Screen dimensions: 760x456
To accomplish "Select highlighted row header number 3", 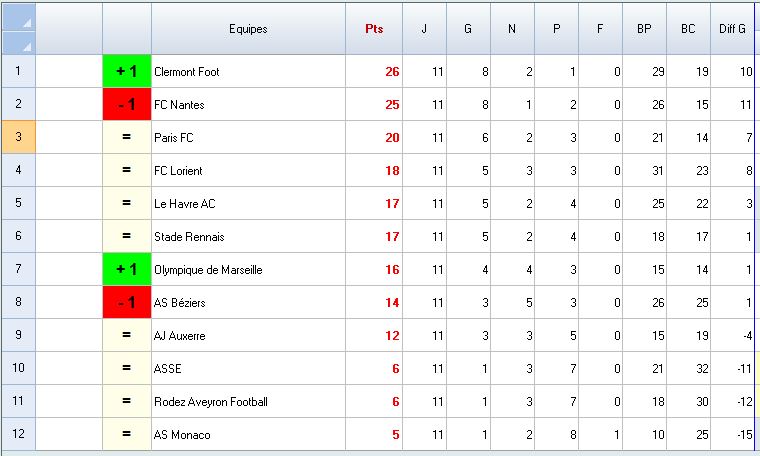I will pos(18,137).
